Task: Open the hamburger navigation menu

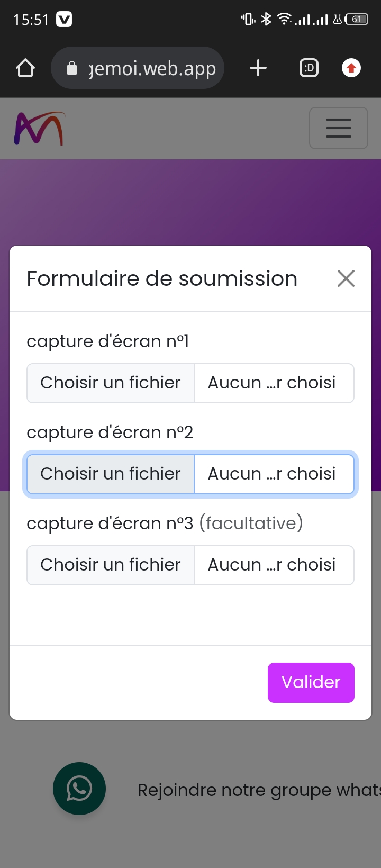Action: (339, 128)
